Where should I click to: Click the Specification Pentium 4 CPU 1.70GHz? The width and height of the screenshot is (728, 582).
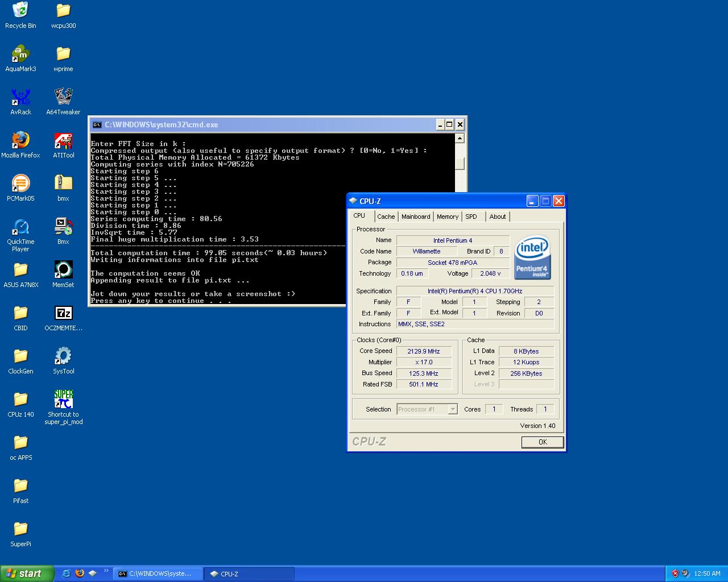click(475, 291)
